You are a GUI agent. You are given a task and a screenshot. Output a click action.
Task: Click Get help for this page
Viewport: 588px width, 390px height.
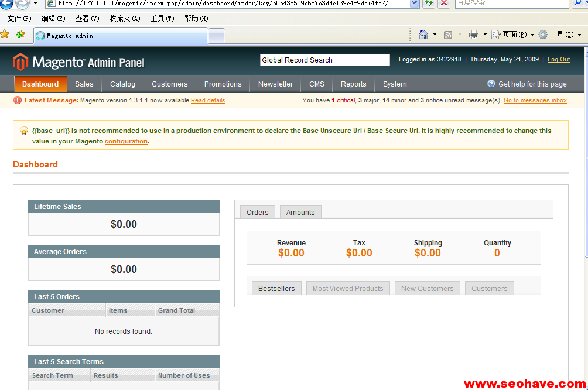point(532,84)
